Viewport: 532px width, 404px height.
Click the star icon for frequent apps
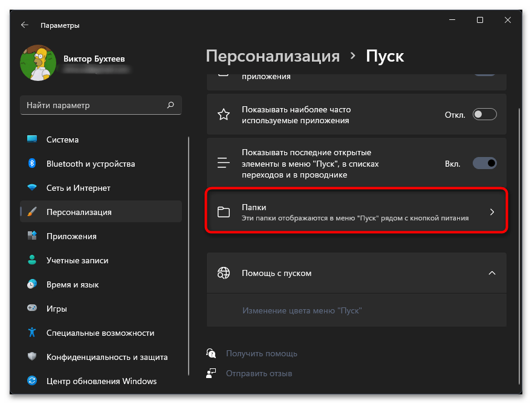click(223, 115)
